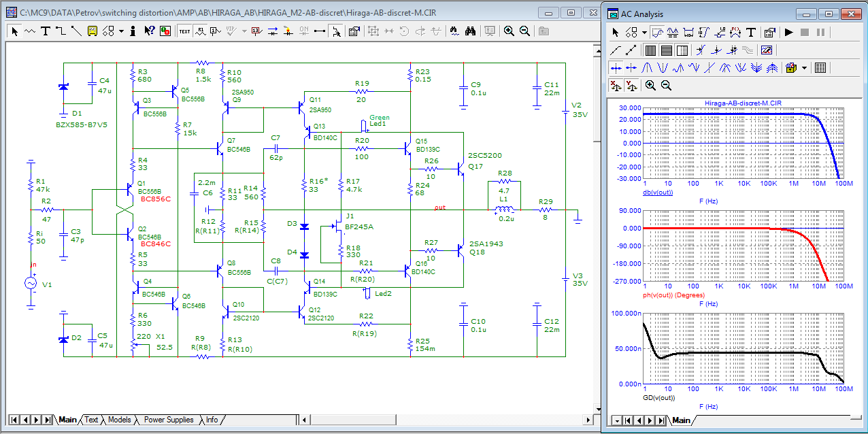
Task: Select the Text mode tool in schematic toolbar
Action: pyautogui.click(x=46, y=31)
